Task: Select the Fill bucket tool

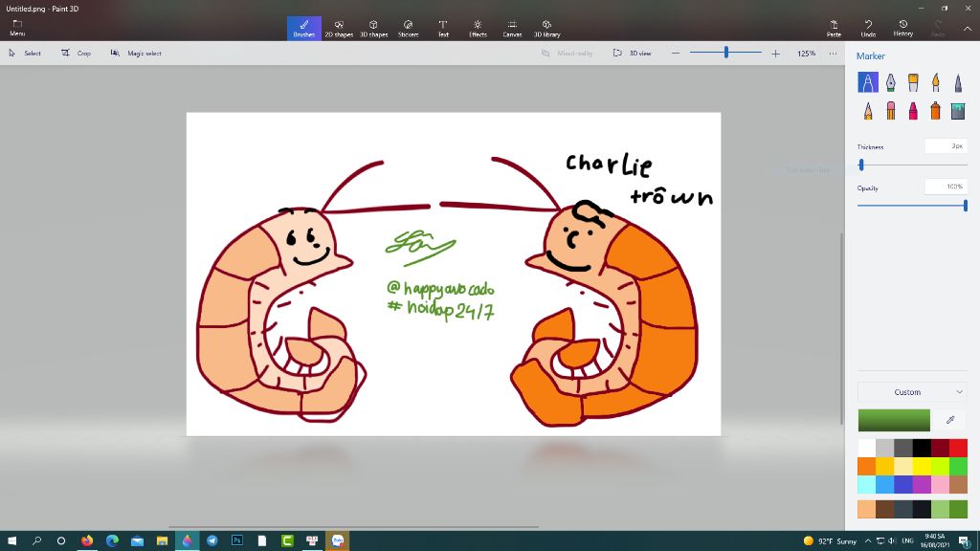Action: pos(958,111)
